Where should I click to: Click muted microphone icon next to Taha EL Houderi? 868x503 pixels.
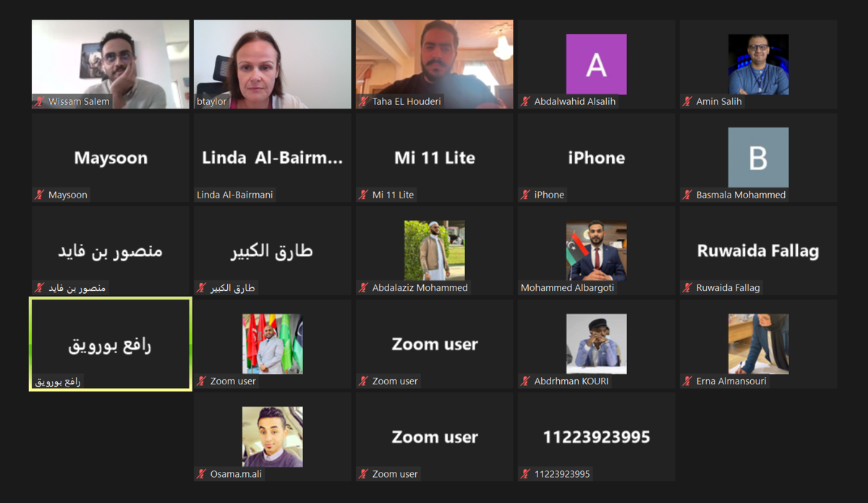tap(364, 102)
